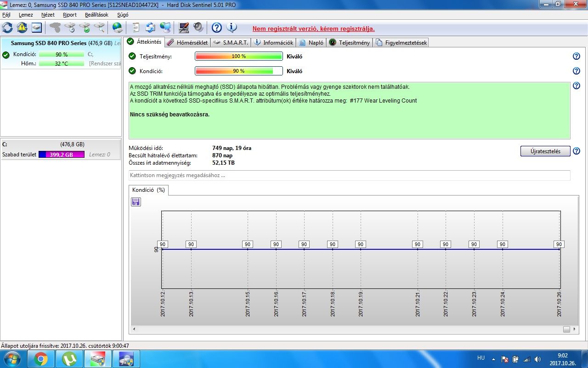This screenshot has height=368, width=588.
Task: Switch to the Információk tab
Action: click(x=274, y=43)
